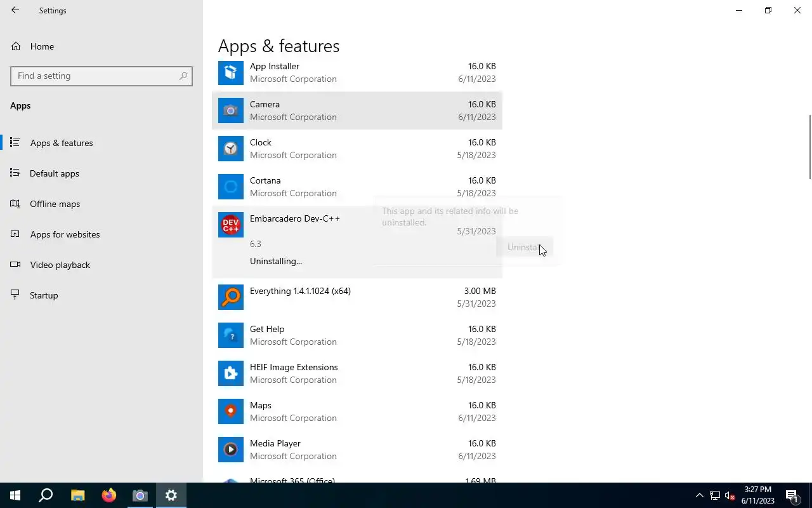812x508 pixels.
Task: Click the Media Player app icon
Action: point(231,450)
